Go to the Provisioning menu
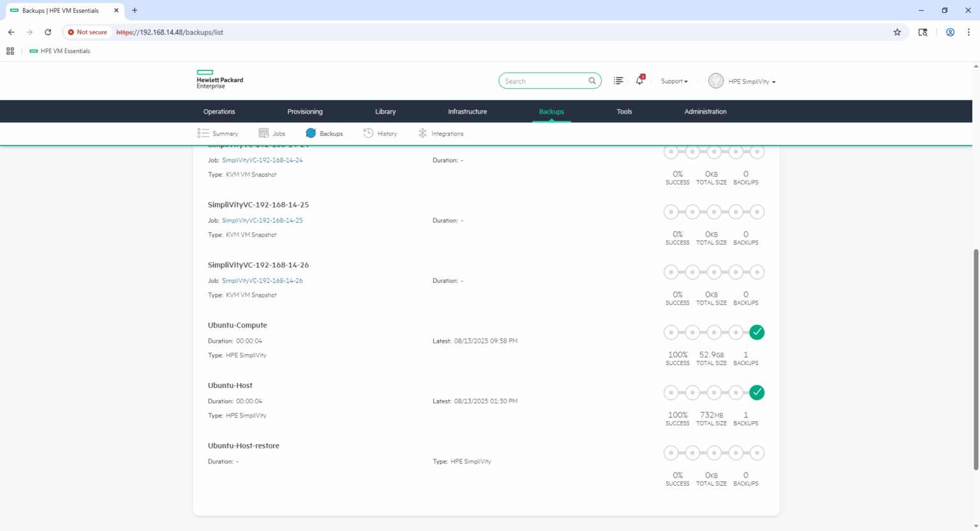Screen dimensions: 980x531 tap(305, 112)
